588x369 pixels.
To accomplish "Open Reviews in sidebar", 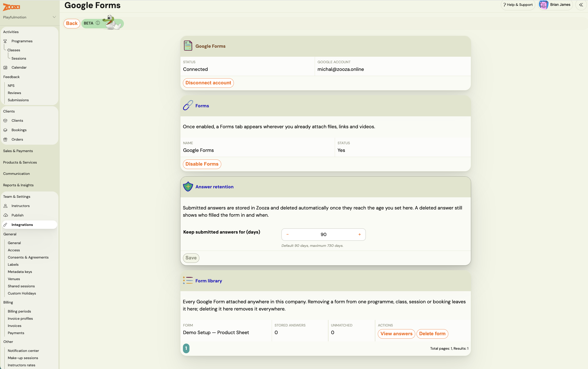I will 14,93.
